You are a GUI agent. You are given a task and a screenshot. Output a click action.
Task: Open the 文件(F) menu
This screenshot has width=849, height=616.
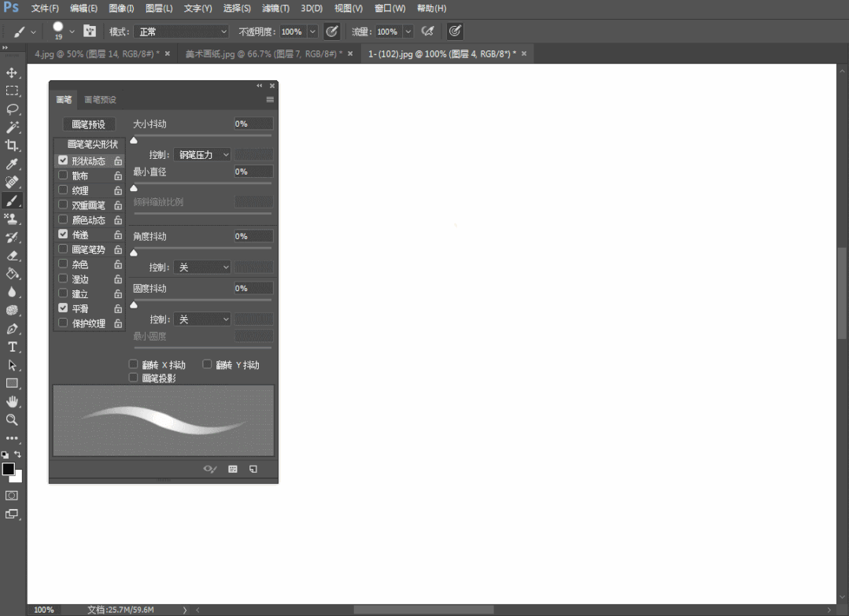pyautogui.click(x=45, y=8)
